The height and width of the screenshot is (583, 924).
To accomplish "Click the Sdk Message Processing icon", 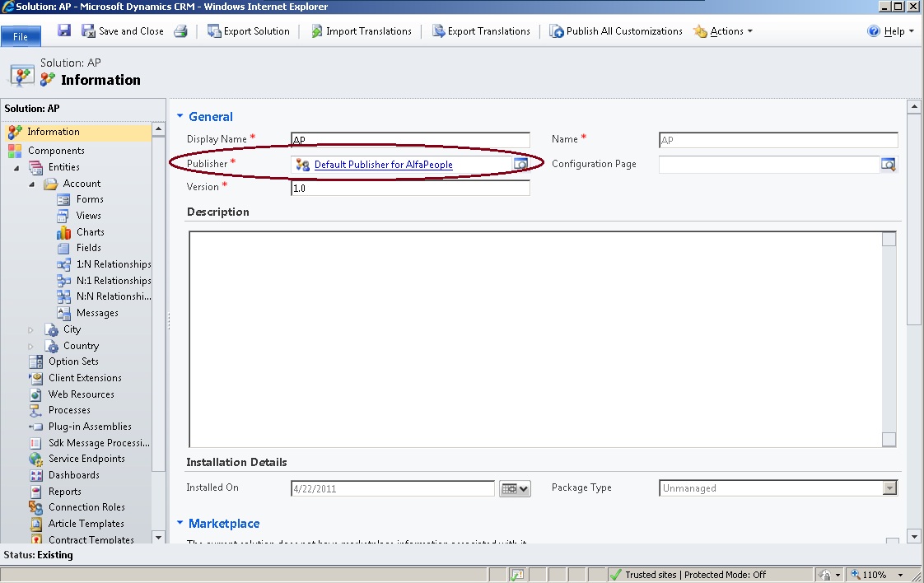I will point(36,443).
